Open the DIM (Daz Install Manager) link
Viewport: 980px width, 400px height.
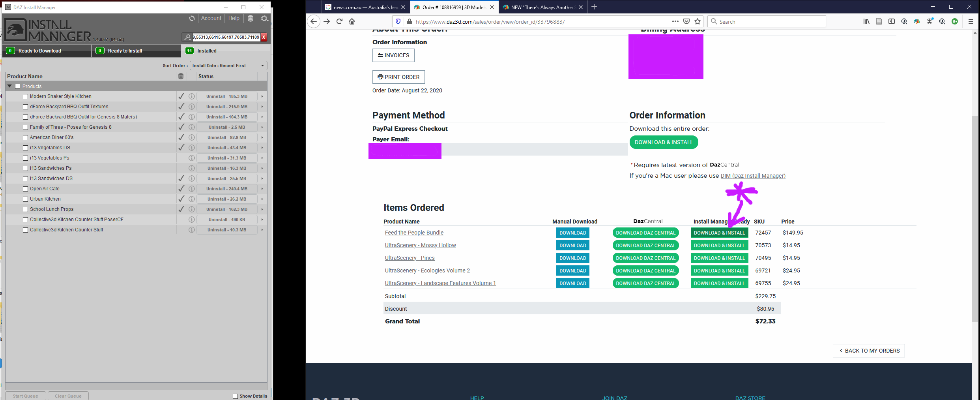(x=753, y=176)
